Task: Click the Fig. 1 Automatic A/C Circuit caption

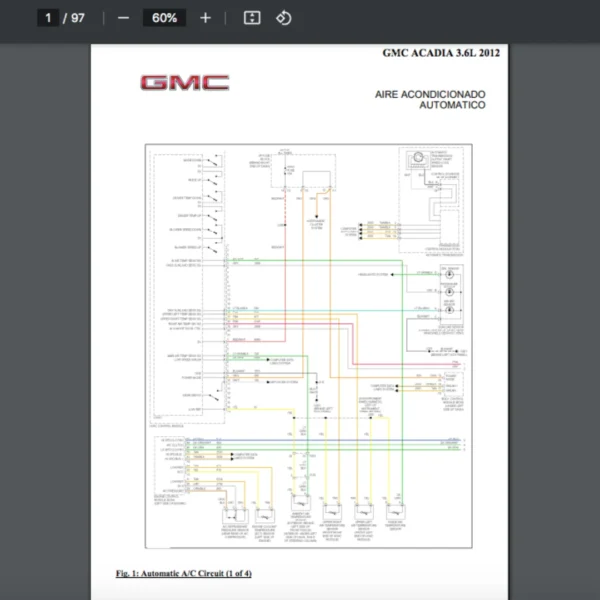Action: (x=184, y=573)
